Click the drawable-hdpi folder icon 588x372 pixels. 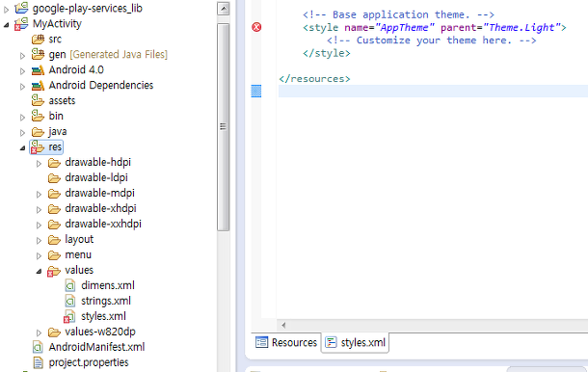point(54,162)
